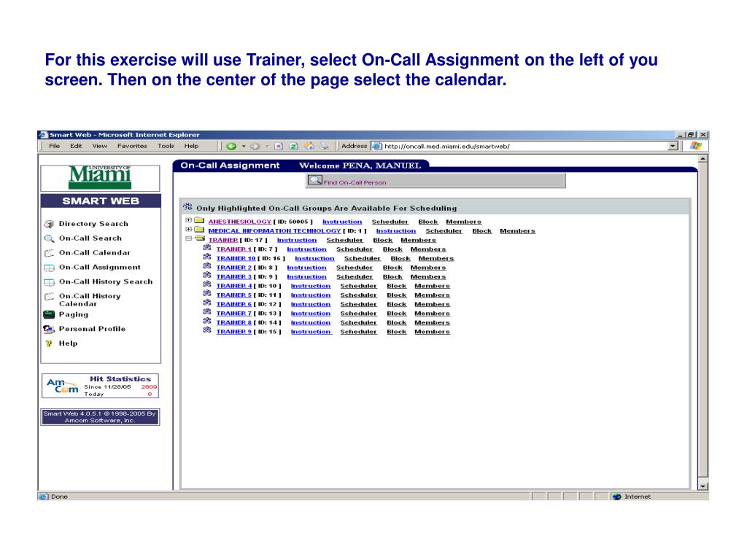Click the group icon beside TRAINER 1
The height and width of the screenshot is (560, 747).
click(x=207, y=248)
